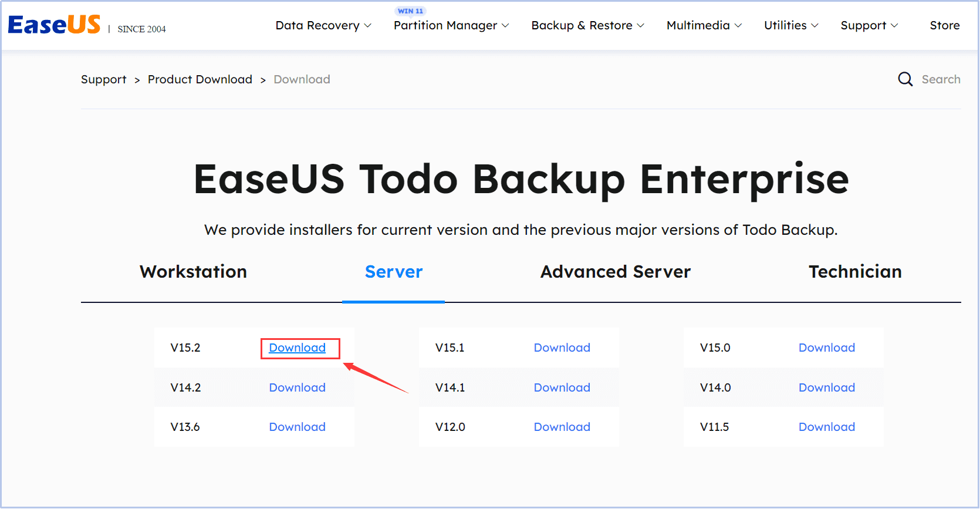
Task: Download version V15.1 installer
Action: pyautogui.click(x=562, y=348)
